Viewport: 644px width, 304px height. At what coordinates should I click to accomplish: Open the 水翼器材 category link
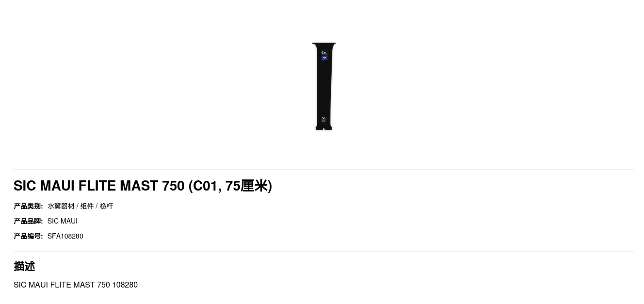pos(61,206)
